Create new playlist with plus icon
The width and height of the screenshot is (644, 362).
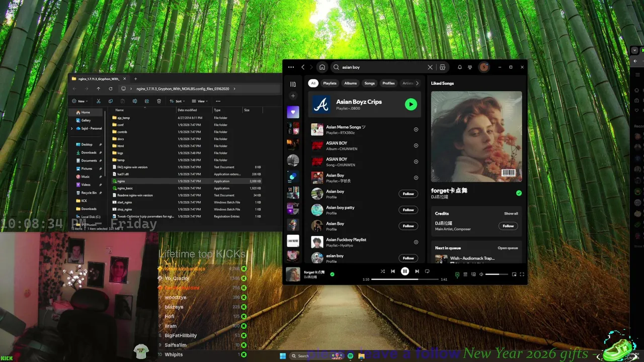click(x=293, y=96)
